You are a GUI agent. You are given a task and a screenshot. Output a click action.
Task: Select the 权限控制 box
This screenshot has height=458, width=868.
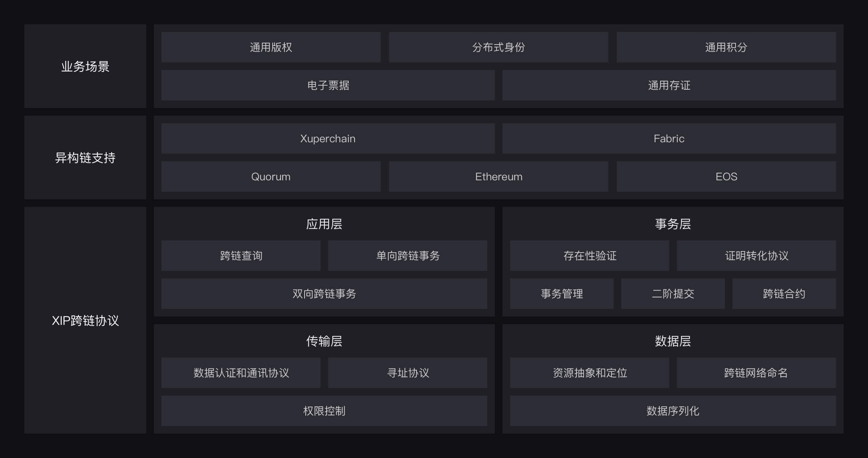point(324,411)
